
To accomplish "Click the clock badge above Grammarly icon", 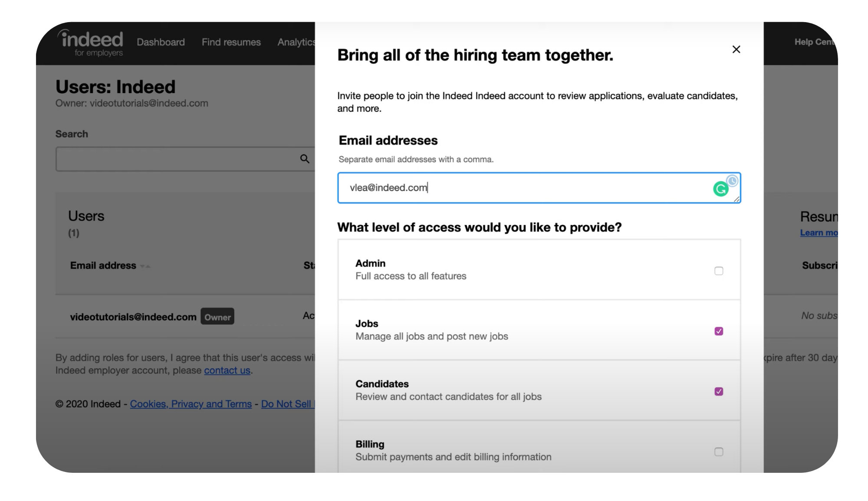I will [x=732, y=180].
